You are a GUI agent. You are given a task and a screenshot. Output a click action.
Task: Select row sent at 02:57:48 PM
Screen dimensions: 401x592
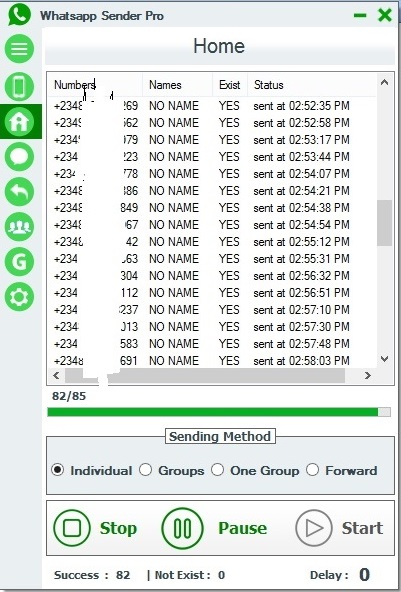[212, 344]
